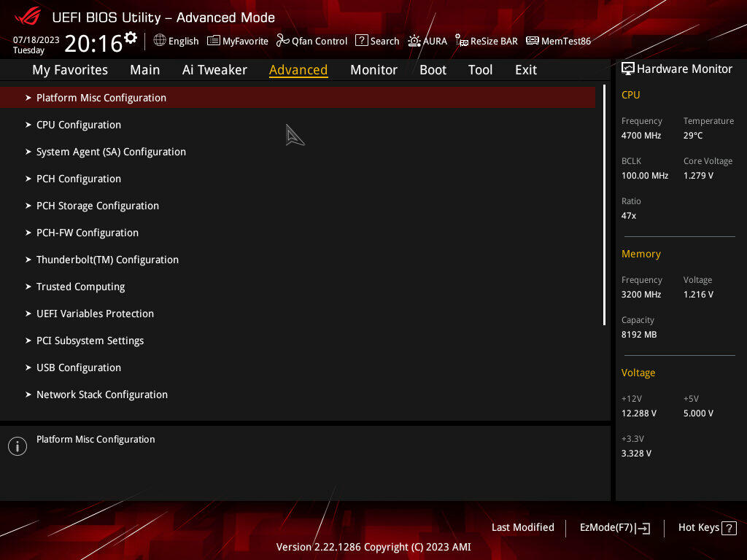Switch to My Favorites tab

[x=70, y=70]
